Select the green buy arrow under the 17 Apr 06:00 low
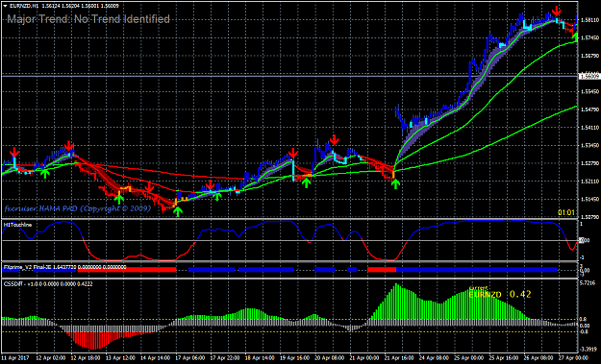This screenshot has height=364, width=601. click(x=178, y=211)
